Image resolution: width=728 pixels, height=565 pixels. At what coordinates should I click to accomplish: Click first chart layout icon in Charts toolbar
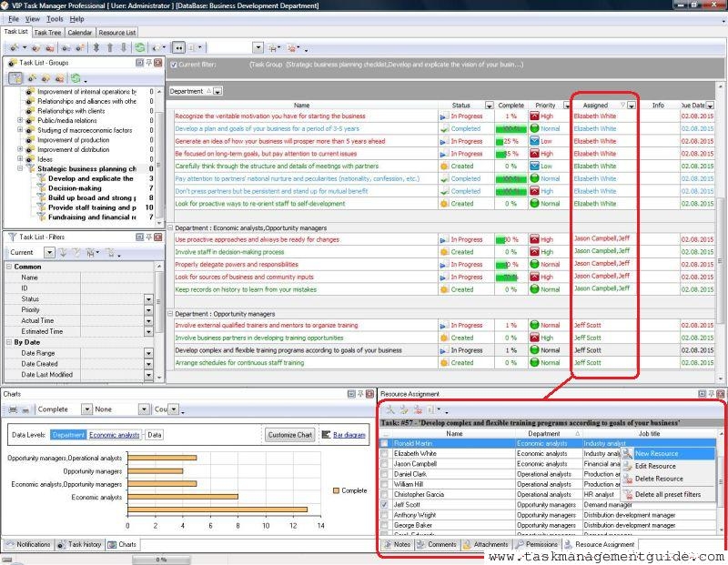(13, 409)
